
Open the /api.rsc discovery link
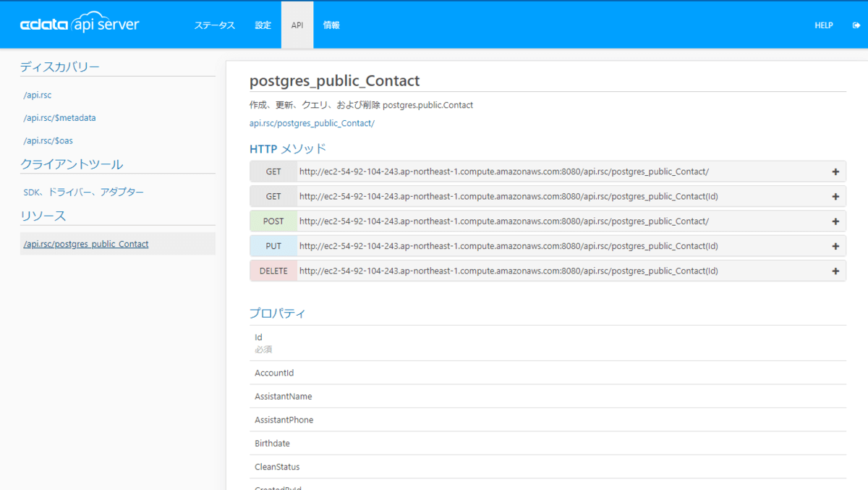pos(38,95)
